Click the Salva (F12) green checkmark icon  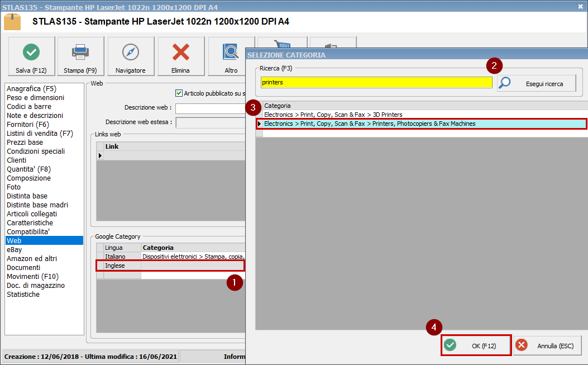coord(31,52)
